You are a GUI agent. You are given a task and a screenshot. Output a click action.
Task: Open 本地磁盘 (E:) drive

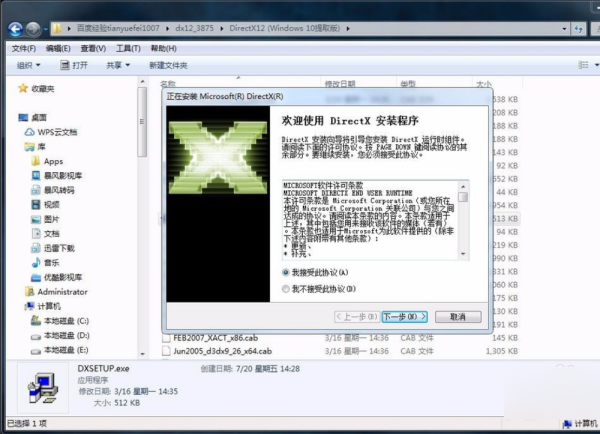click(60, 350)
